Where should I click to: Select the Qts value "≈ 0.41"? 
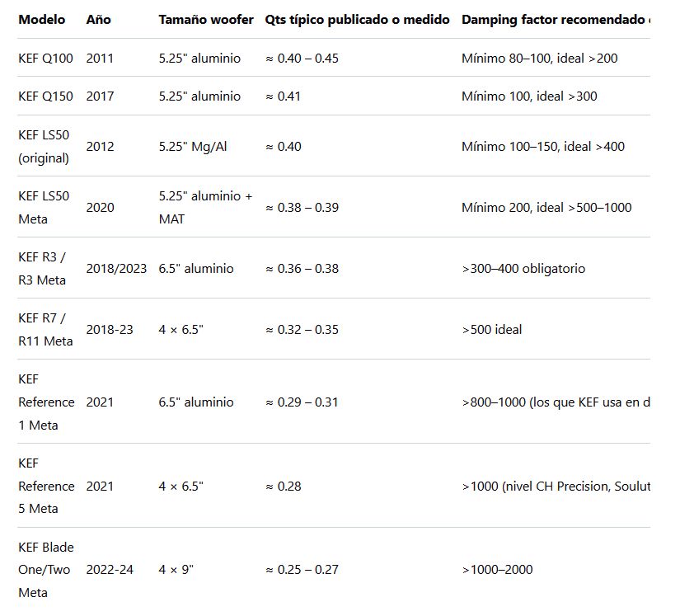pos(283,96)
